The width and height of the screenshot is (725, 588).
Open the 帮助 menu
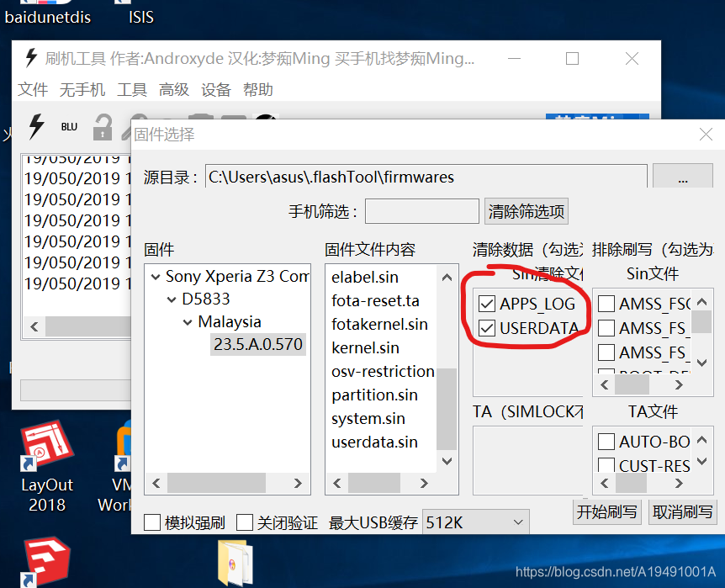click(258, 89)
